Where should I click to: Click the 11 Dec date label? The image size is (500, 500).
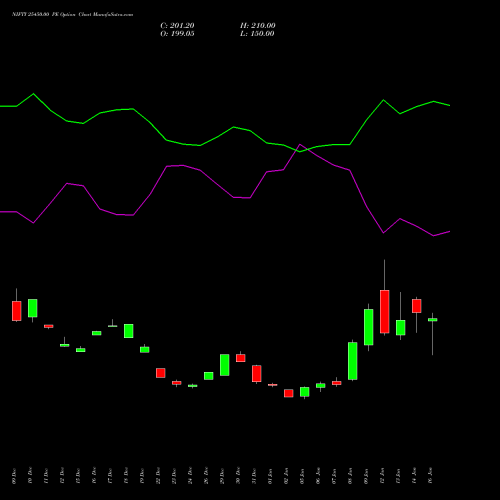[46, 476]
